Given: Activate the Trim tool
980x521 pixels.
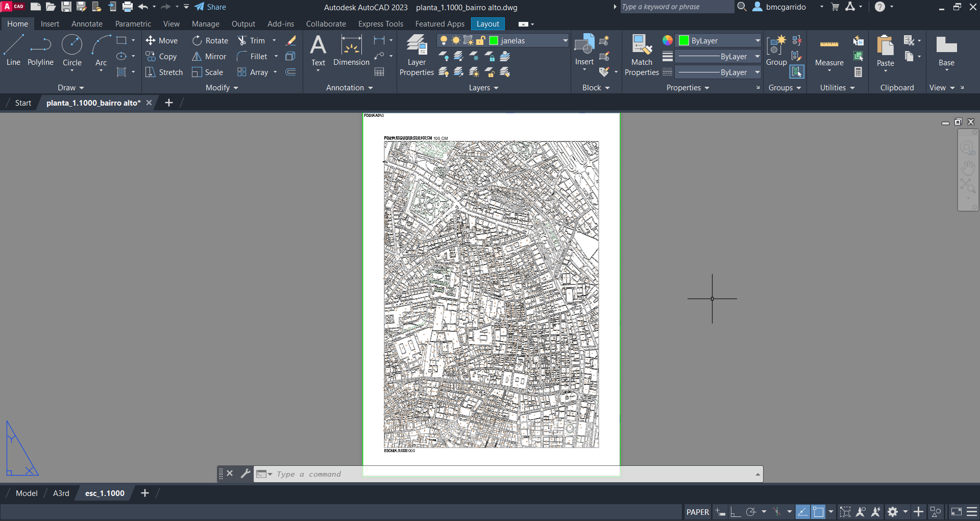Looking at the screenshot, I should [252, 41].
